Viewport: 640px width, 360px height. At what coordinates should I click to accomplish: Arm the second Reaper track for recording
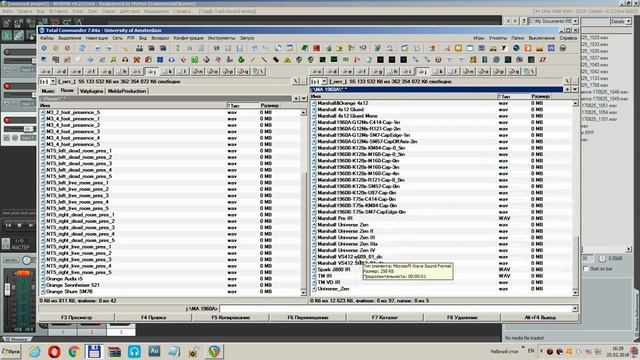7,86
